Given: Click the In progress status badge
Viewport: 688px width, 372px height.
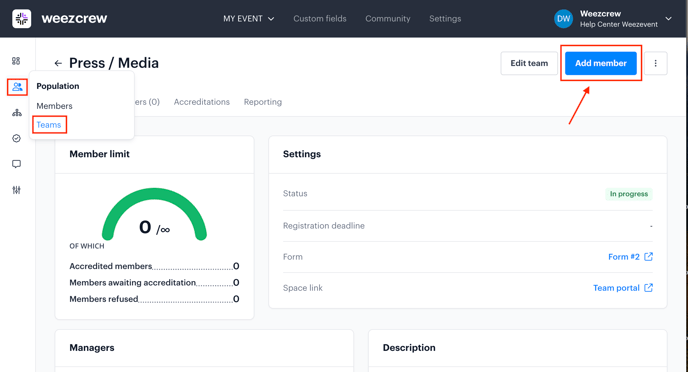Looking at the screenshot, I should [x=629, y=194].
